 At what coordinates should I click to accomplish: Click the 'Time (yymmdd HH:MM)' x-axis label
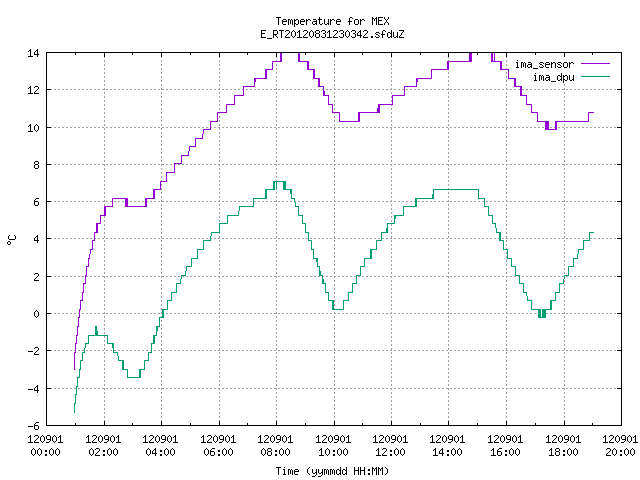point(332,471)
